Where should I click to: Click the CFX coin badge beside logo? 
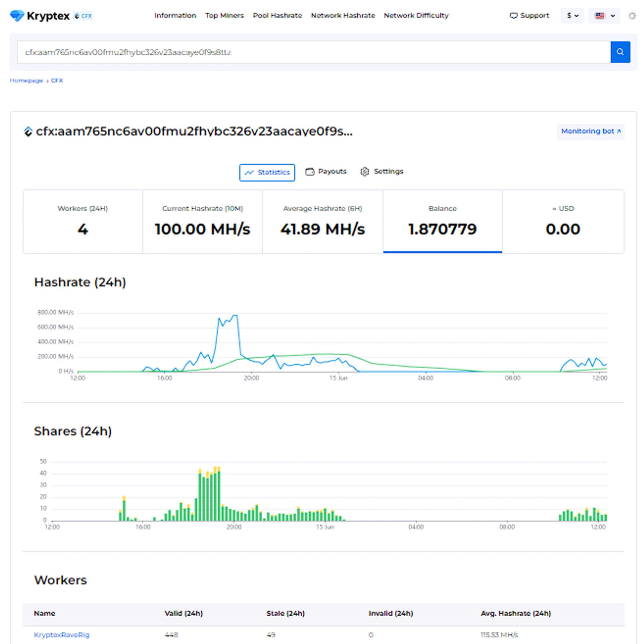tap(83, 16)
